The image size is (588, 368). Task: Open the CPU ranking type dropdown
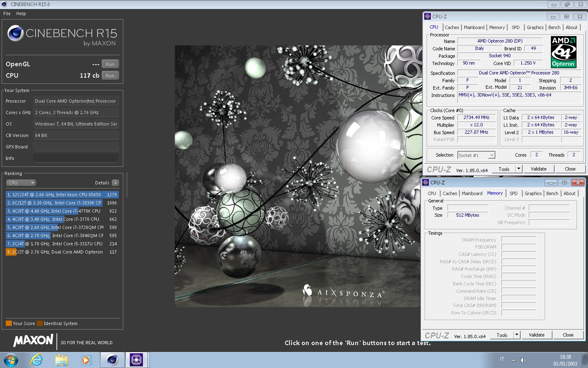(x=21, y=183)
